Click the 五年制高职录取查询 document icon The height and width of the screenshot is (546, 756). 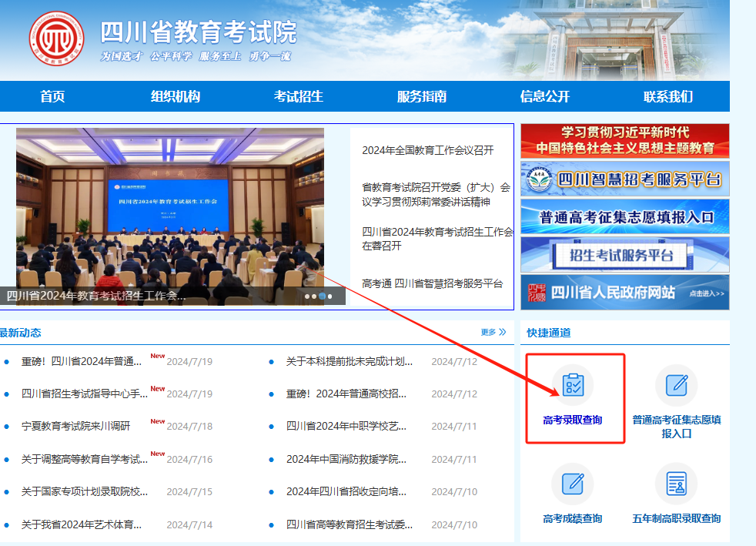676,484
